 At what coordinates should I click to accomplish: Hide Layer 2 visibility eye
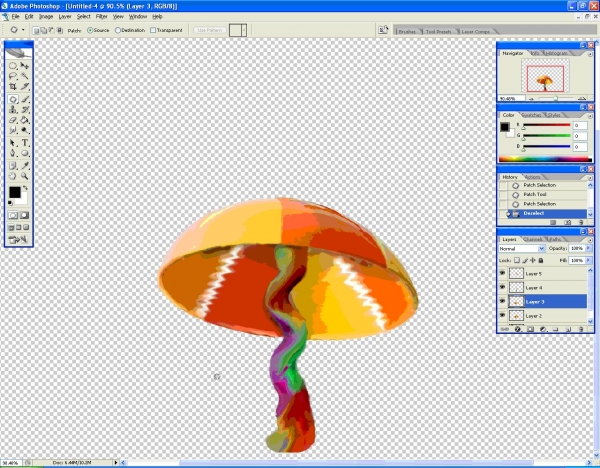click(502, 315)
